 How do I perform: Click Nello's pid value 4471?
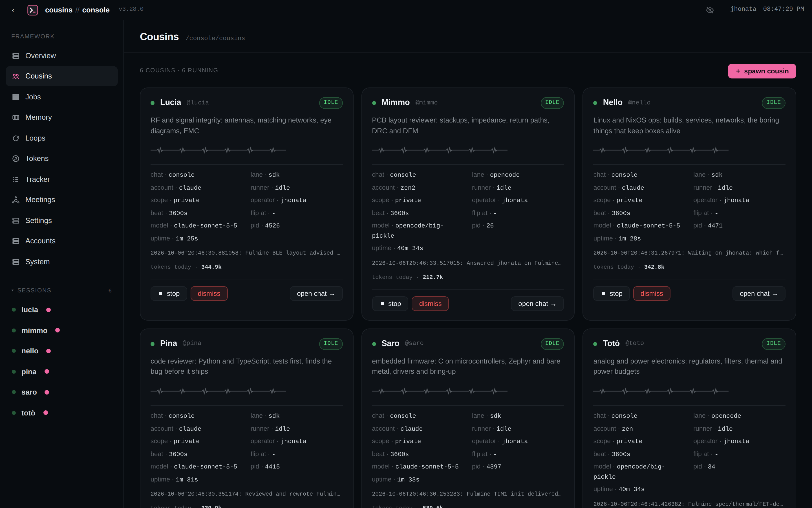[x=715, y=226]
